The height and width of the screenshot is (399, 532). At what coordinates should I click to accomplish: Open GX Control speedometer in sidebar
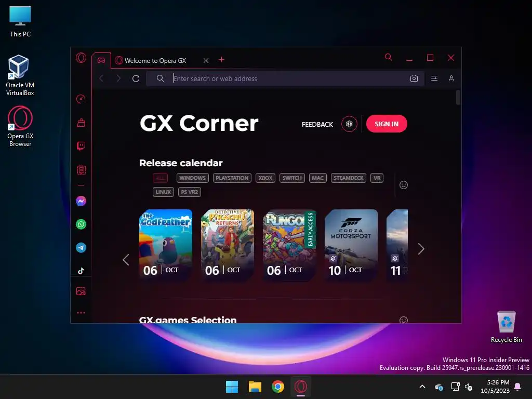(81, 99)
